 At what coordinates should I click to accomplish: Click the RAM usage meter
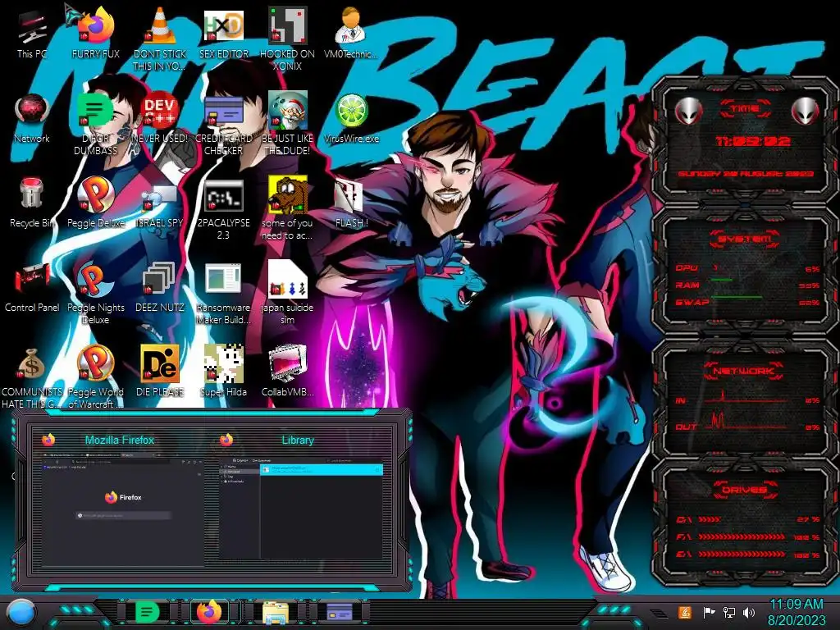748,285
